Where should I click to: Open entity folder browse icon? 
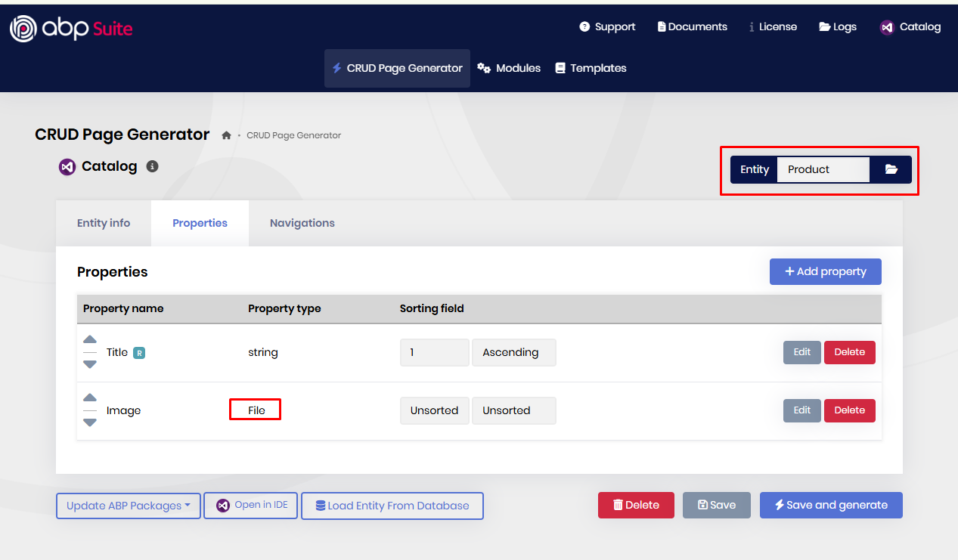pyautogui.click(x=891, y=169)
